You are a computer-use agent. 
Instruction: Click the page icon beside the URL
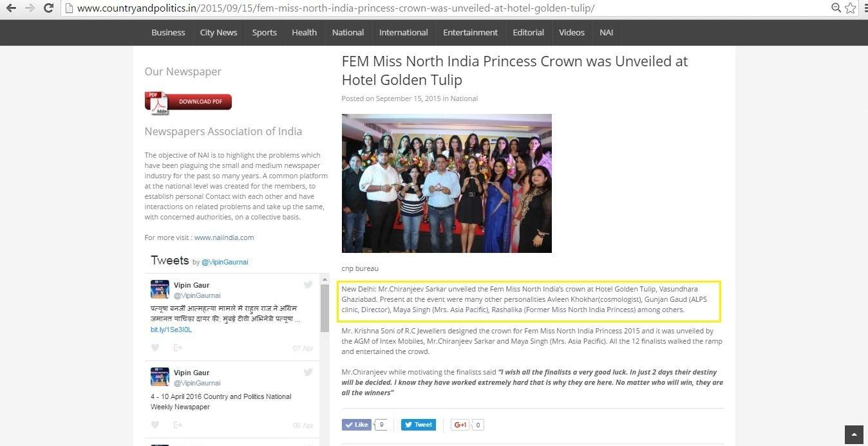click(68, 8)
